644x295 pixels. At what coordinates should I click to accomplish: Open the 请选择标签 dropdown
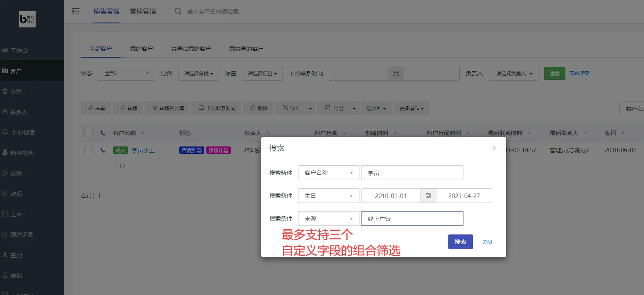[x=262, y=73]
